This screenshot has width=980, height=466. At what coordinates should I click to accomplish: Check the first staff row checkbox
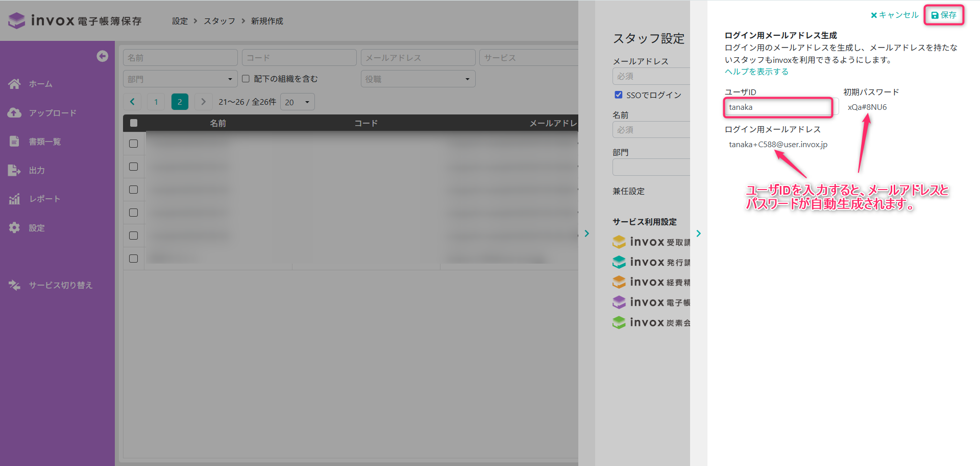point(134,144)
